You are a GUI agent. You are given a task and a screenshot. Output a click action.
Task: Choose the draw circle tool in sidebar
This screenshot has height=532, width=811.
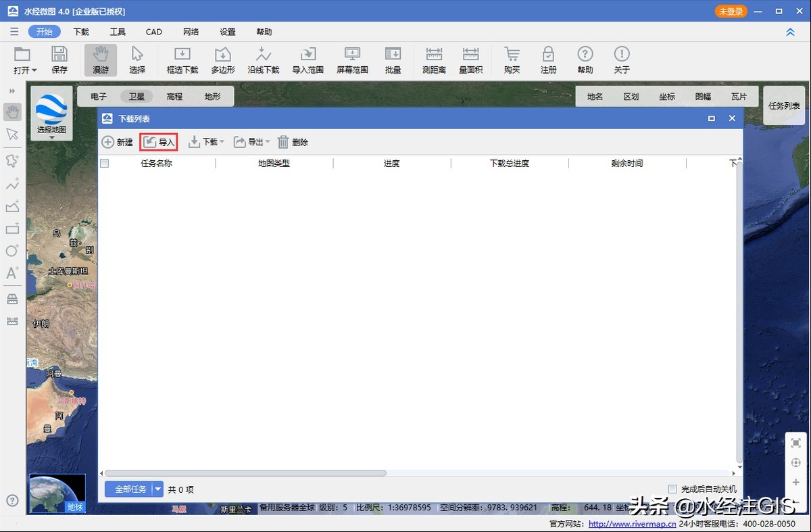12,251
